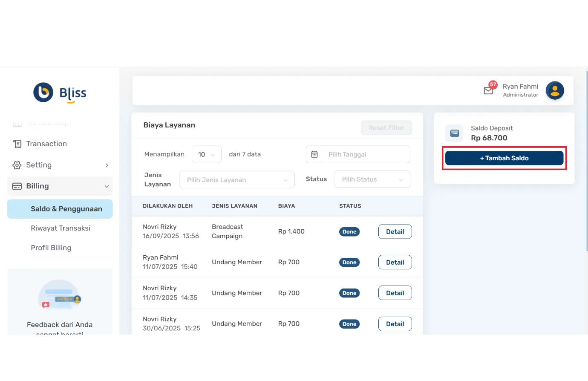Click the Saldo Deposit wallet icon
The width and height of the screenshot is (588, 381).
point(455,133)
